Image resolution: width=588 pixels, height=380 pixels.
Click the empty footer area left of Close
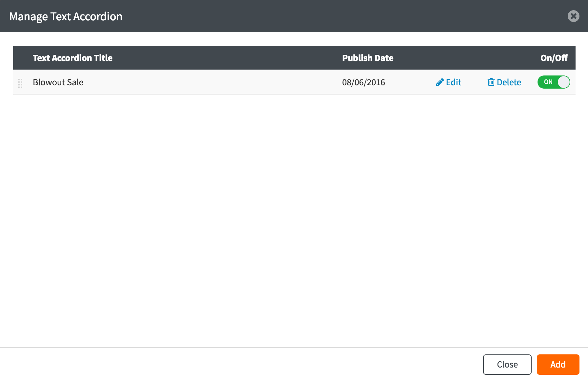click(229, 364)
